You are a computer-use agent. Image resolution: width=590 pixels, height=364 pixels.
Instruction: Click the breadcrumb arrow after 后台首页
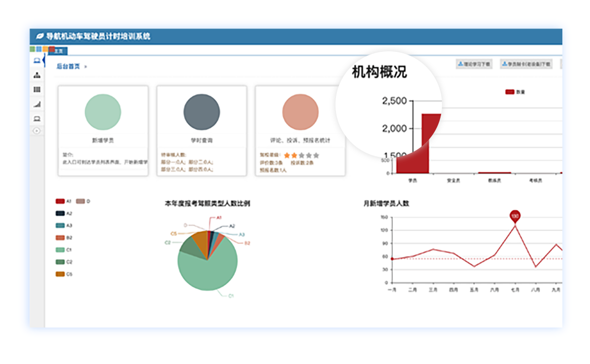tap(86, 67)
